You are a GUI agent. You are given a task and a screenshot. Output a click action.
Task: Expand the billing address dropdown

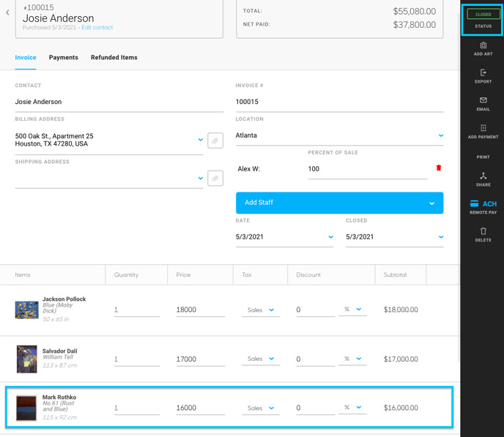point(201,140)
